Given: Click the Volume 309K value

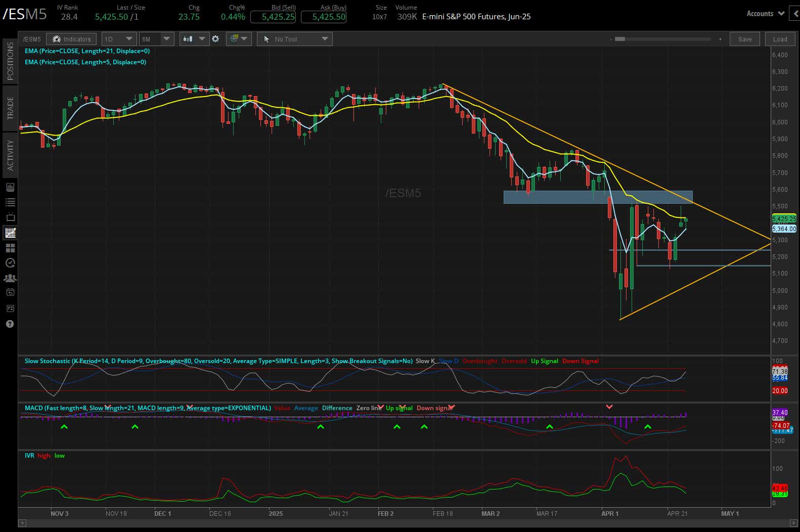Looking at the screenshot, I should pos(407,17).
